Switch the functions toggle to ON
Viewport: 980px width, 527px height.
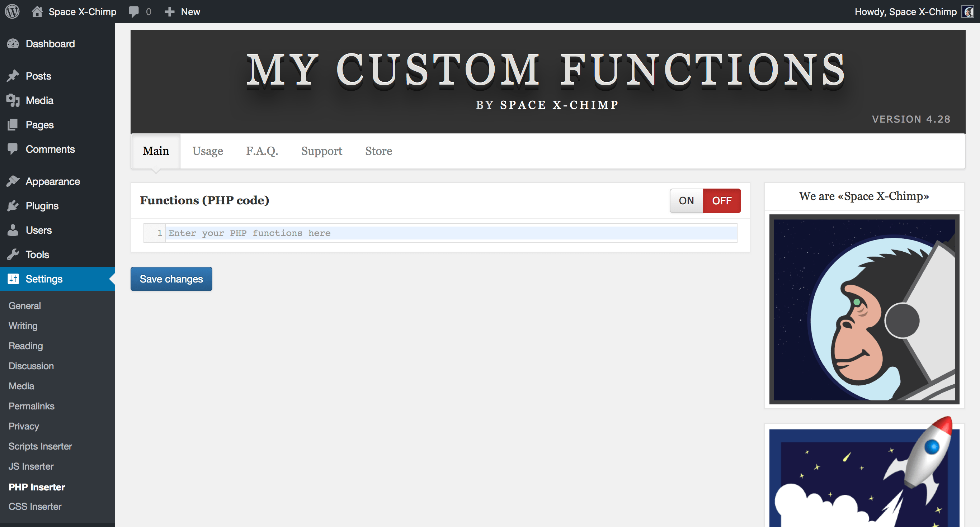click(686, 200)
